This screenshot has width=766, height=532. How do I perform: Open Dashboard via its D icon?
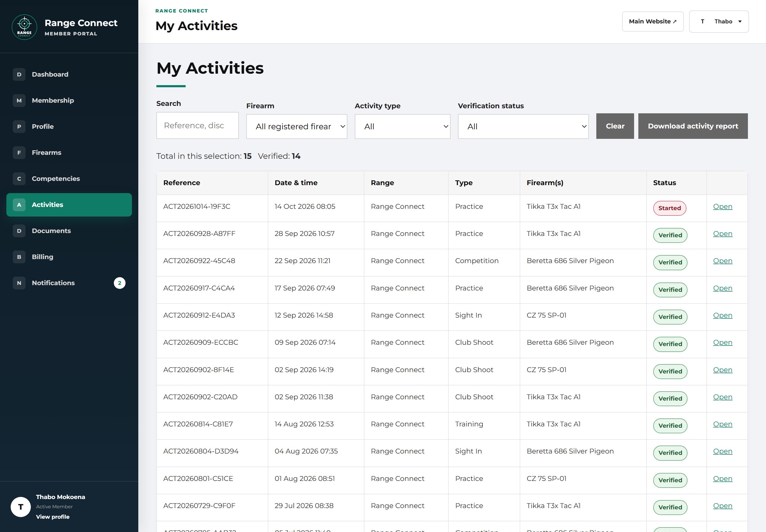tap(19, 74)
